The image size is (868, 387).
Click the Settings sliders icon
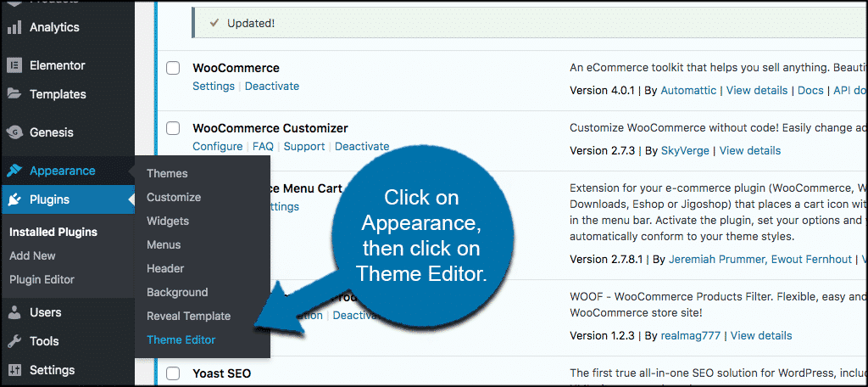click(x=14, y=370)
